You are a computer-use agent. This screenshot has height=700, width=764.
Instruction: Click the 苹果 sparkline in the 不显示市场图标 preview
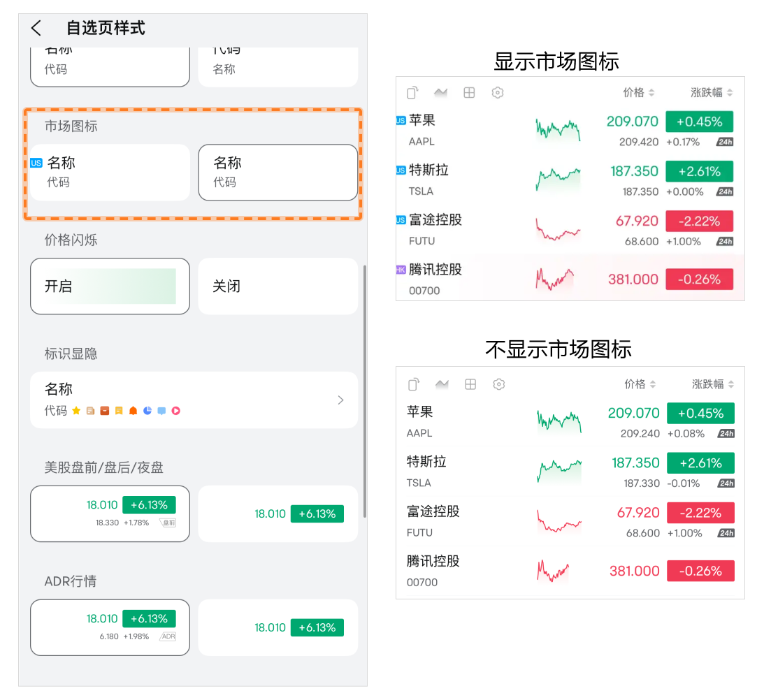point(558,421)
